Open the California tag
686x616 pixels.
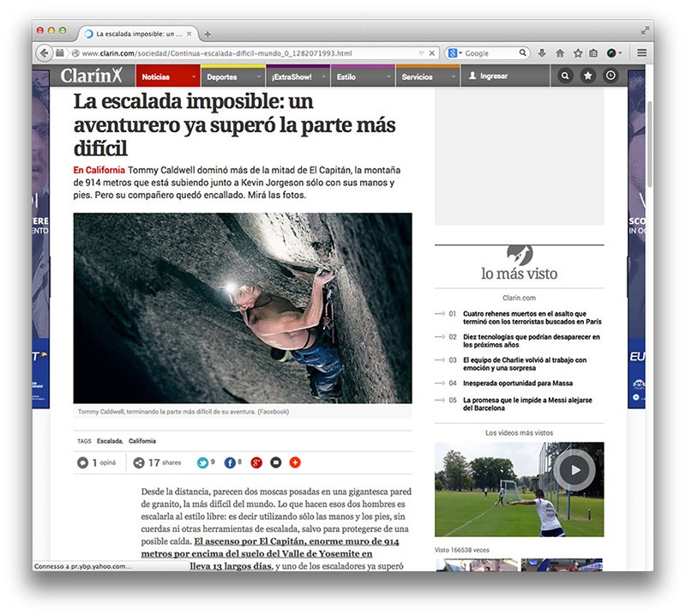pyautogui.click(x=142, y=441)
